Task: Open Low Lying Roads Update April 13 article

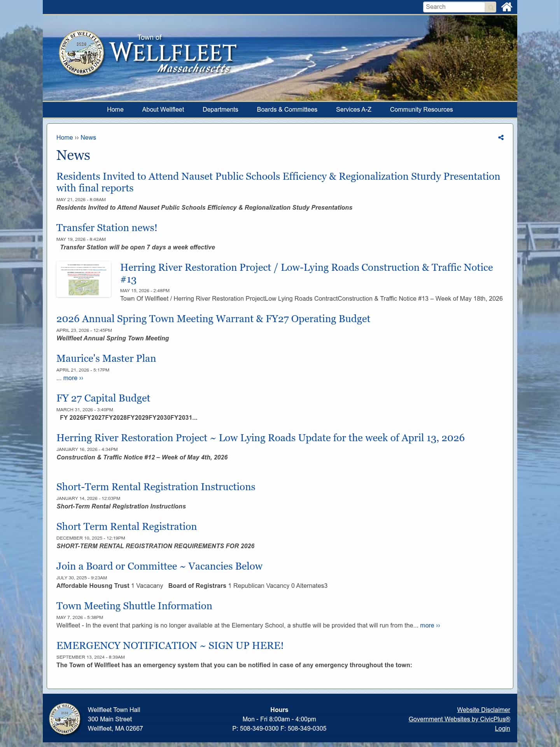Action: pyautogui.click(x=261, y=438)
